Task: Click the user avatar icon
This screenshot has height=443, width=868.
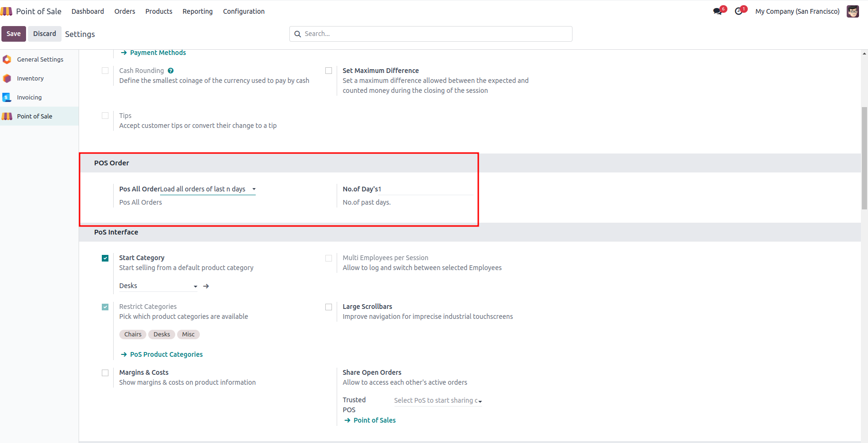Action: point(852,11)
